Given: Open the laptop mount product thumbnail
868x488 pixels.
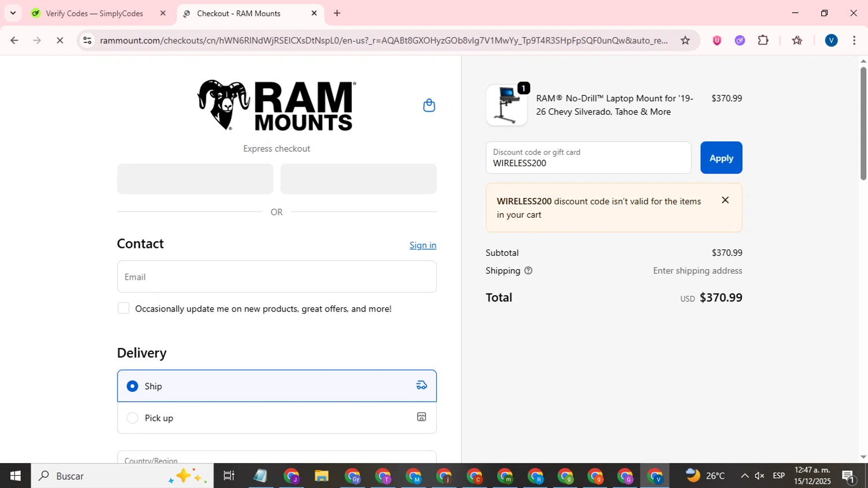Looking at the screenshot, I should pyautogui.click(x=506, y=105).
